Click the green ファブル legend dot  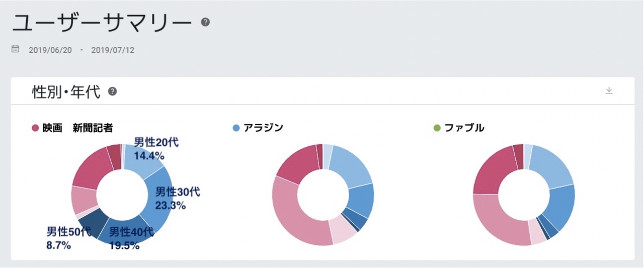coord(437,128)
